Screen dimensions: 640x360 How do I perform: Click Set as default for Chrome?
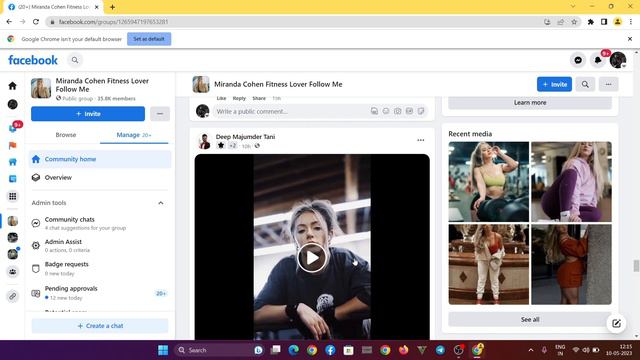coord(149,39)
